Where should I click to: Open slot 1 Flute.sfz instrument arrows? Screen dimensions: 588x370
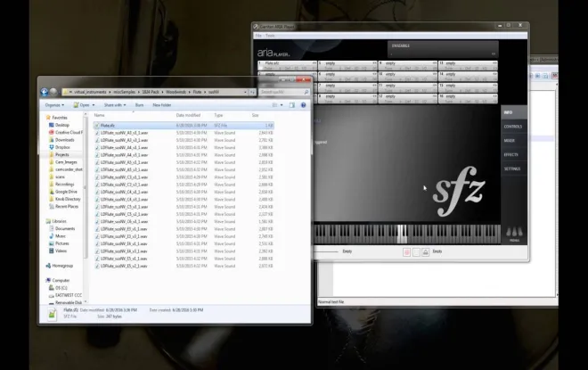click(314, 63)
